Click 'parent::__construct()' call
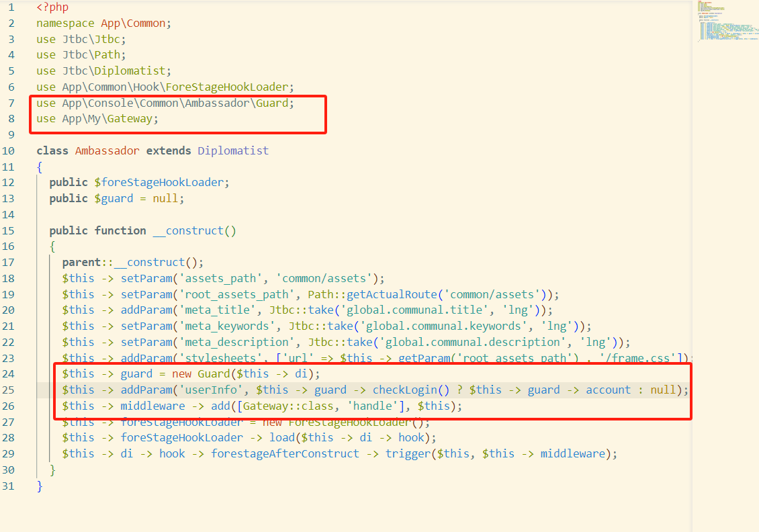The height and width of the screenshot is (532, 759). click(x=132, y=262)
